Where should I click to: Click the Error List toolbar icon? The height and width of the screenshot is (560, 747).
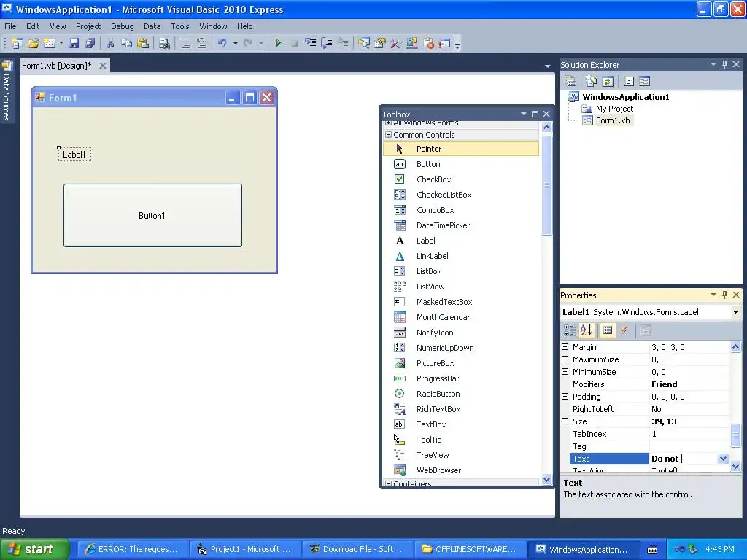point(428,43)
